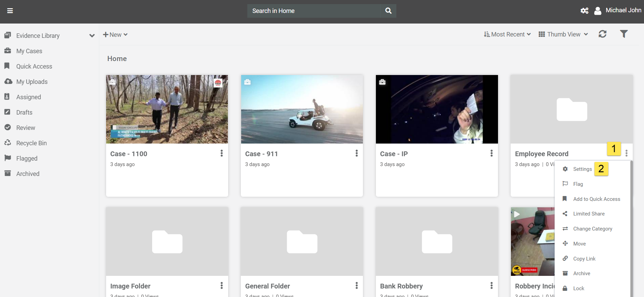Open three-dot menu for Case - IP

pyautogui.click(x=492, y=153)
